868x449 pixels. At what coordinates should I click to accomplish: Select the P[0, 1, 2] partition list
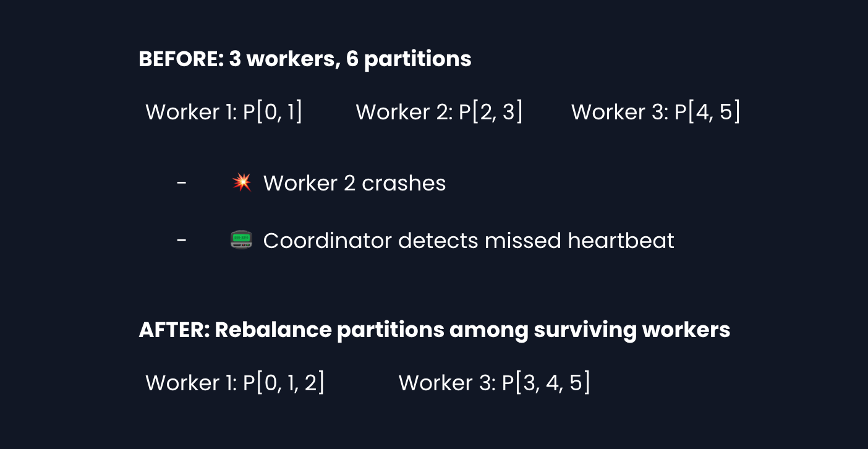284,383
